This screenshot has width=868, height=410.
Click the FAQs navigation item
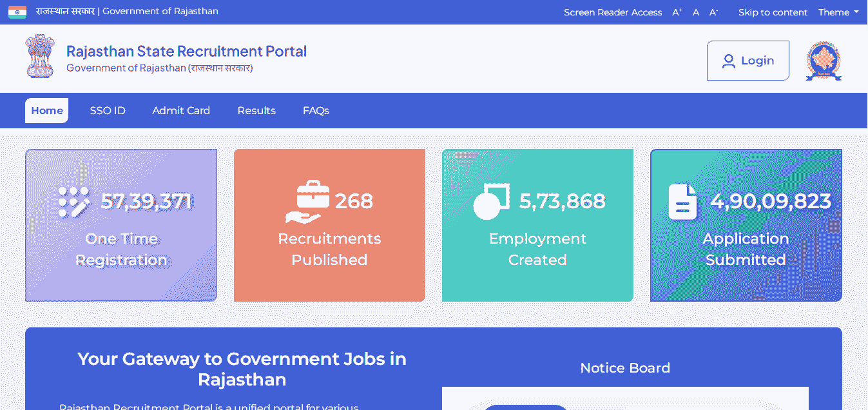pos(316,110)
